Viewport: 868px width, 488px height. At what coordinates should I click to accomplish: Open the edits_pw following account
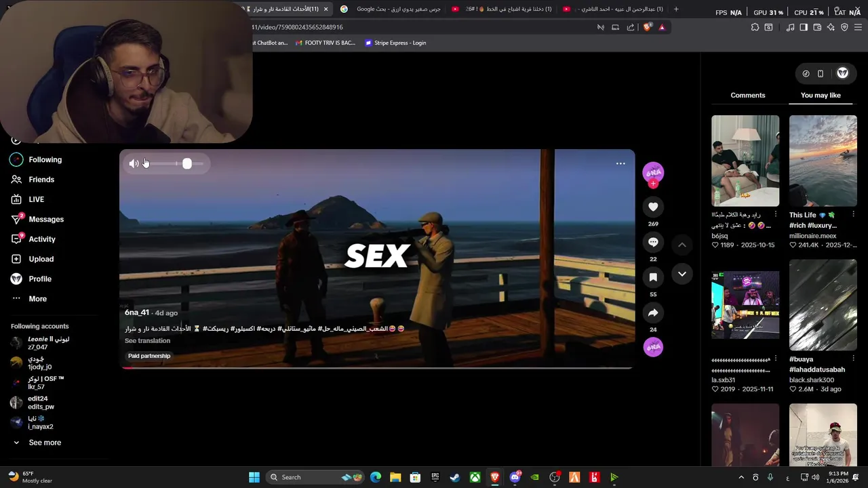(33, 403)
